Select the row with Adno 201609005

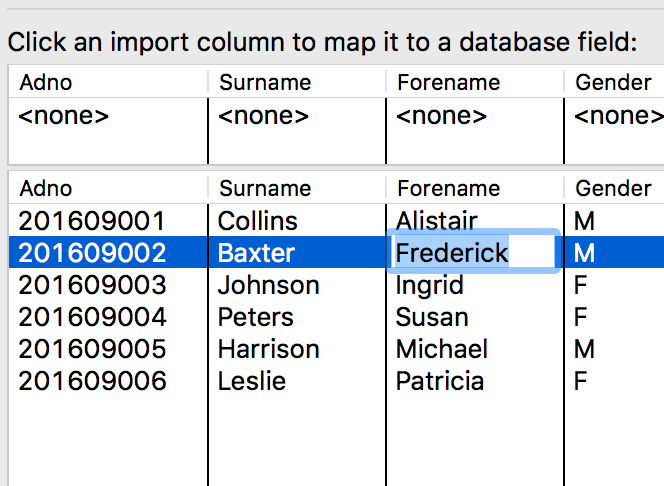click(336, 349)
